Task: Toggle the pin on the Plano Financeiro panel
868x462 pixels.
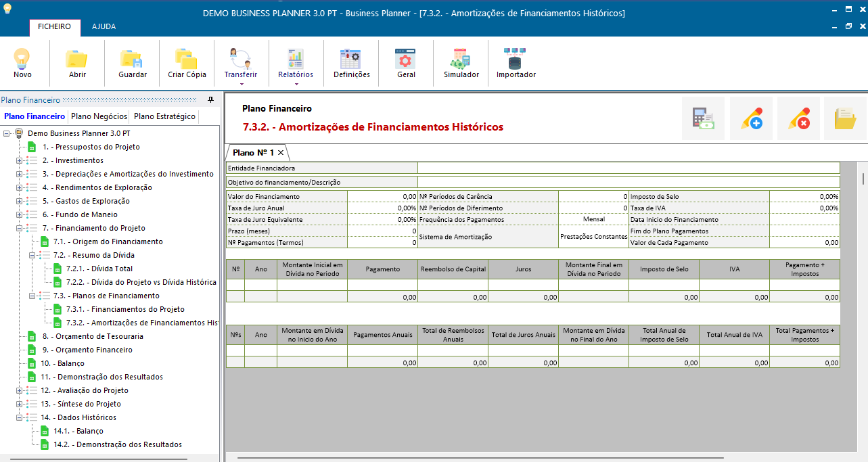Action: tap(210, 99)
